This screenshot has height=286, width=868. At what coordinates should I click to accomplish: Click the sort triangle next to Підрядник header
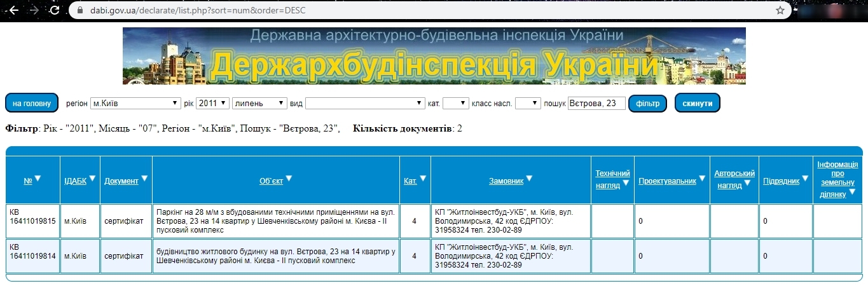coord(805,179)
